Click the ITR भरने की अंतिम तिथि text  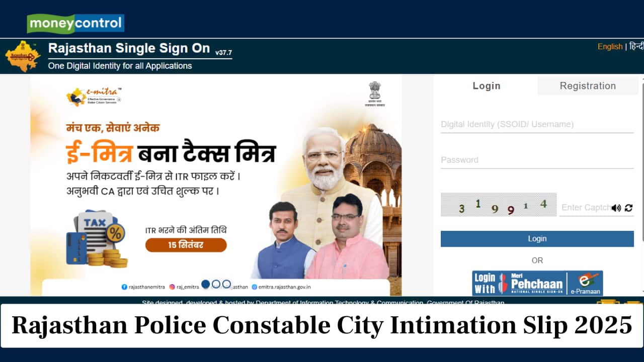tap(186, 230)
